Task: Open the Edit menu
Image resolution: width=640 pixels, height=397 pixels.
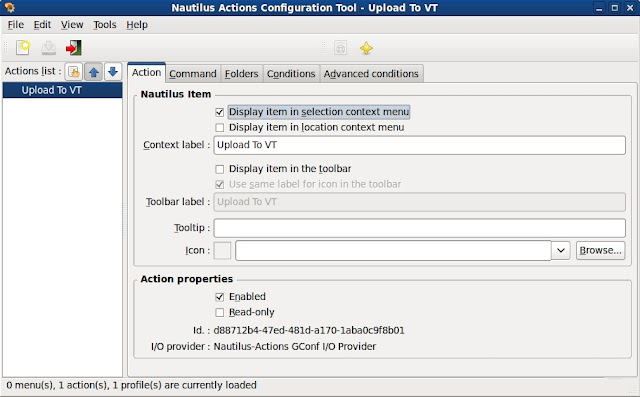Action: (x=42, y=25)
